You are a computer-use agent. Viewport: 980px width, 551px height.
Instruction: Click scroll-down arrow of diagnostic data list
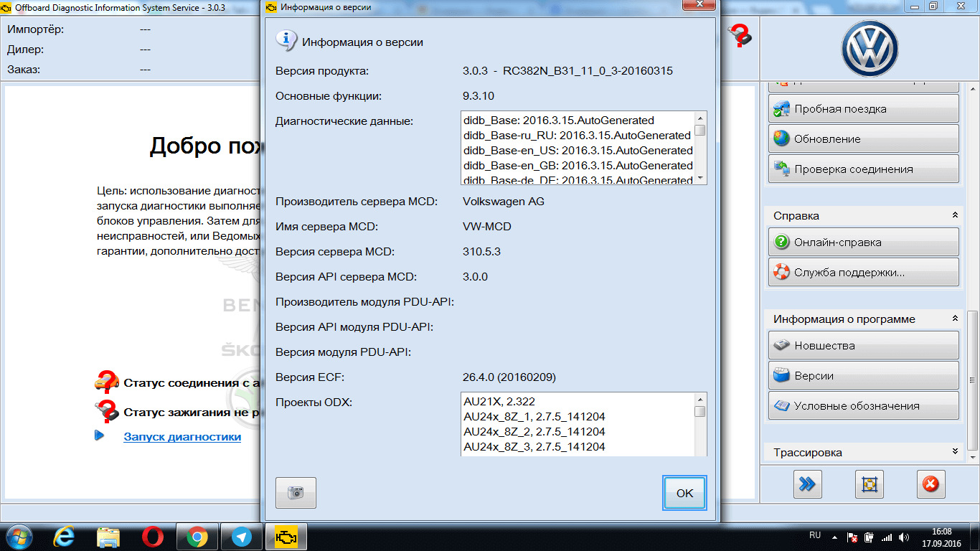point(700,178)
